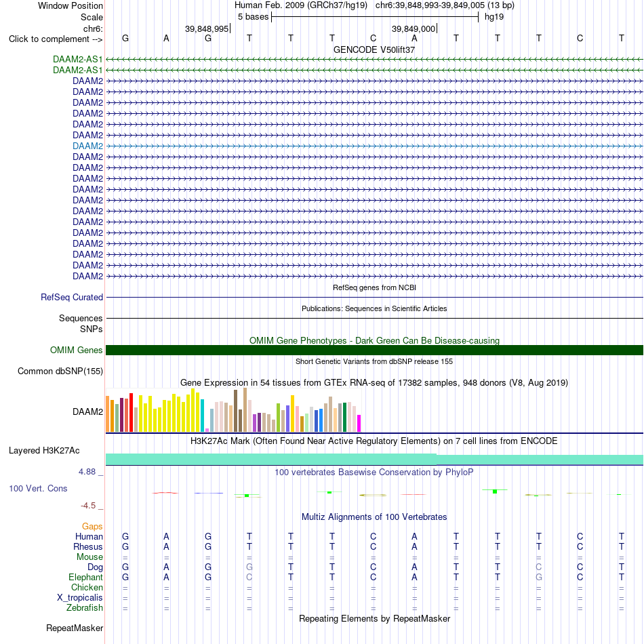The width and height of the screenshot is (644, 644).
Task: Select the 100 Vert. Cons label
Action: (38, 488)
